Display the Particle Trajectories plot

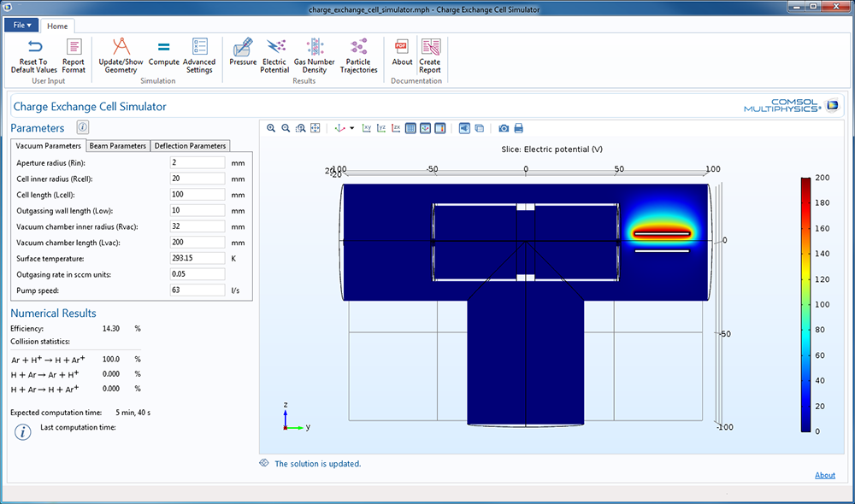click(358, 53)
